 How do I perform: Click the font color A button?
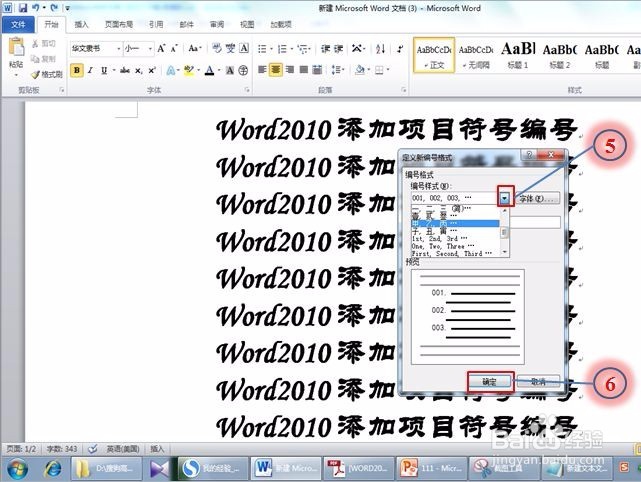click(x=209, y=70)
